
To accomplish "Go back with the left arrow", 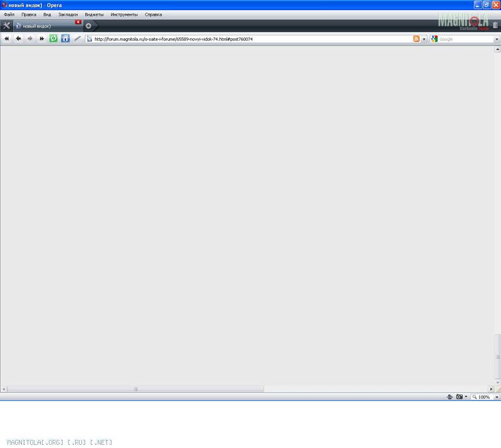I will [19, 39].
